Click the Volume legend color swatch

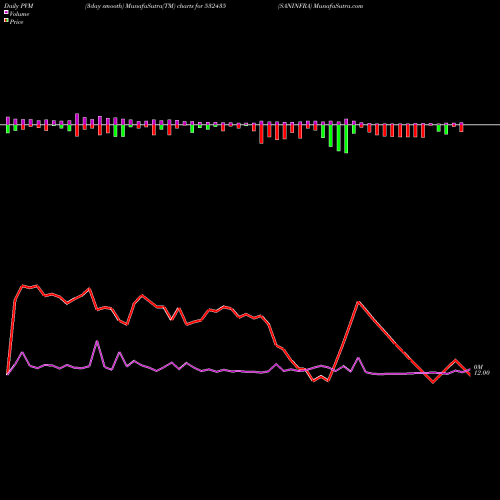point(6,13)
